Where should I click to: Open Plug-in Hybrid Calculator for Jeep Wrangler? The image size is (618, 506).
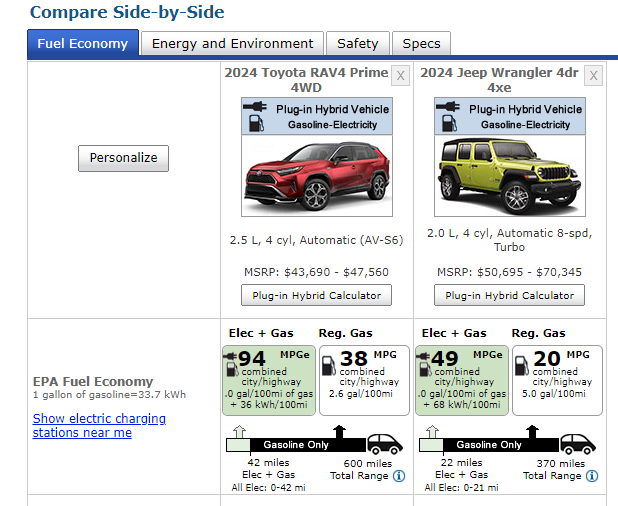tap(509, 295)
